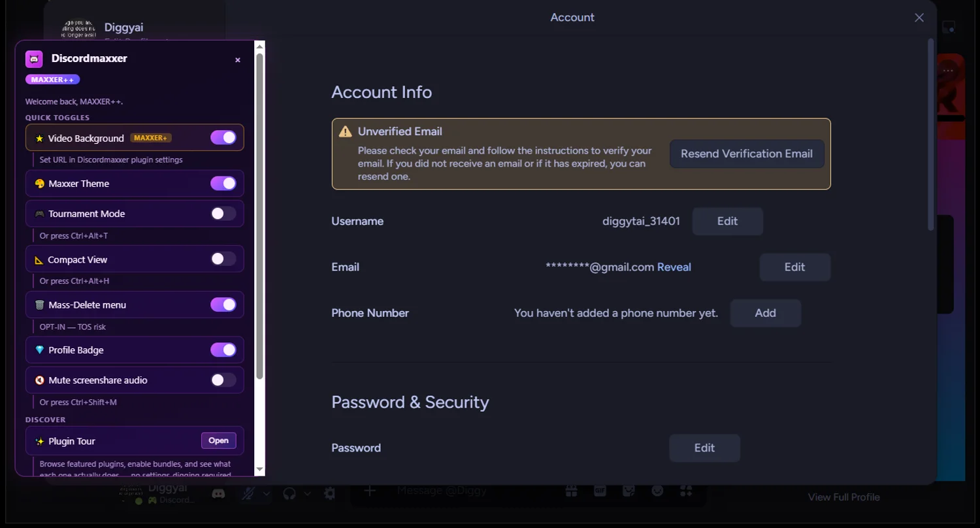Enable the Tournament Mode toggle
The width and height of the screenshot is (980, 528).
click(x=223, y=214)
